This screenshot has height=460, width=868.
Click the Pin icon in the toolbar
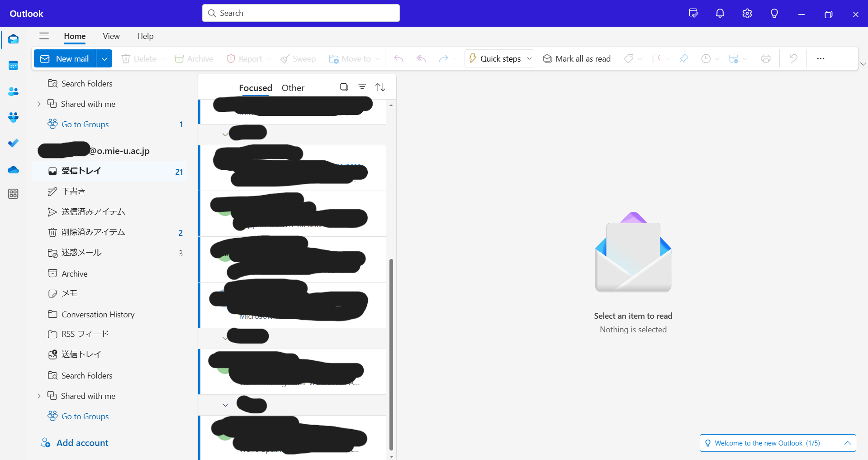(683, 58)
